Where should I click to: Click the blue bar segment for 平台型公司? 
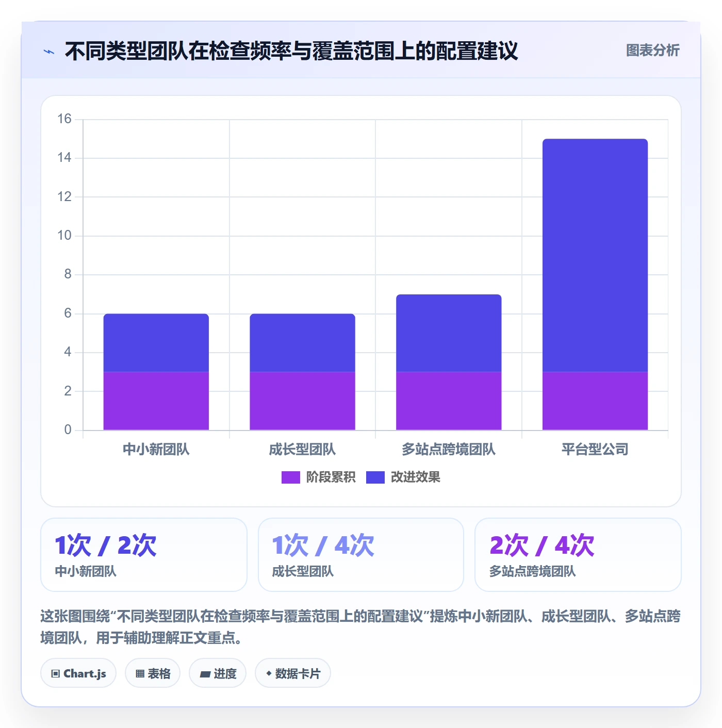(595, 255)
